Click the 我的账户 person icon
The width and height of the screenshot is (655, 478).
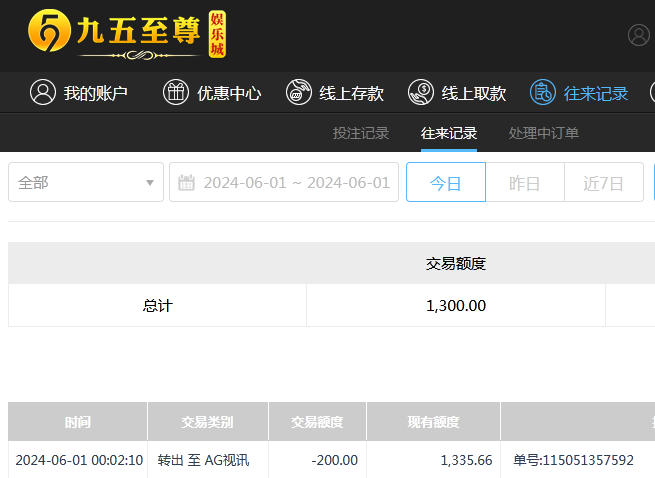pos(43,92)
